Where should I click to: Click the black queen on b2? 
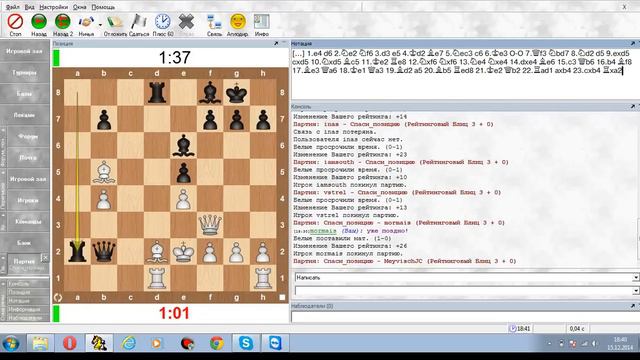pyautogui.click(x=104, y=251)
